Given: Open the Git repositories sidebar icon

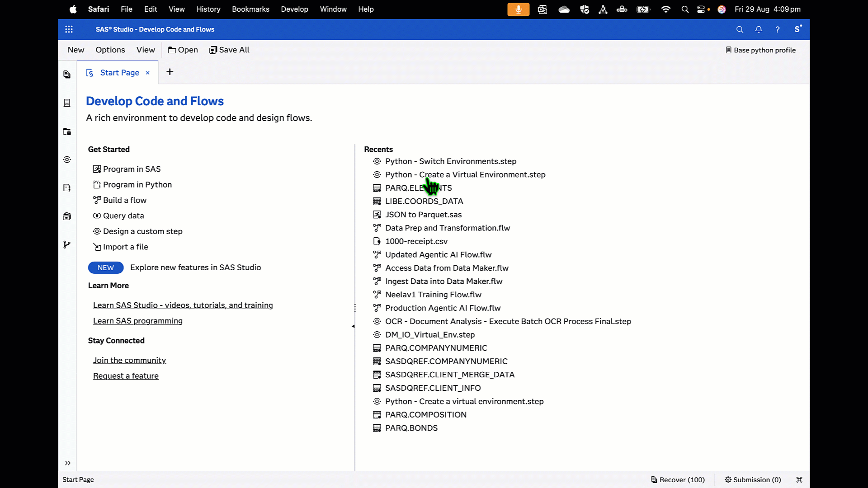Looking at the screenshot, I should tap(67, 244).
